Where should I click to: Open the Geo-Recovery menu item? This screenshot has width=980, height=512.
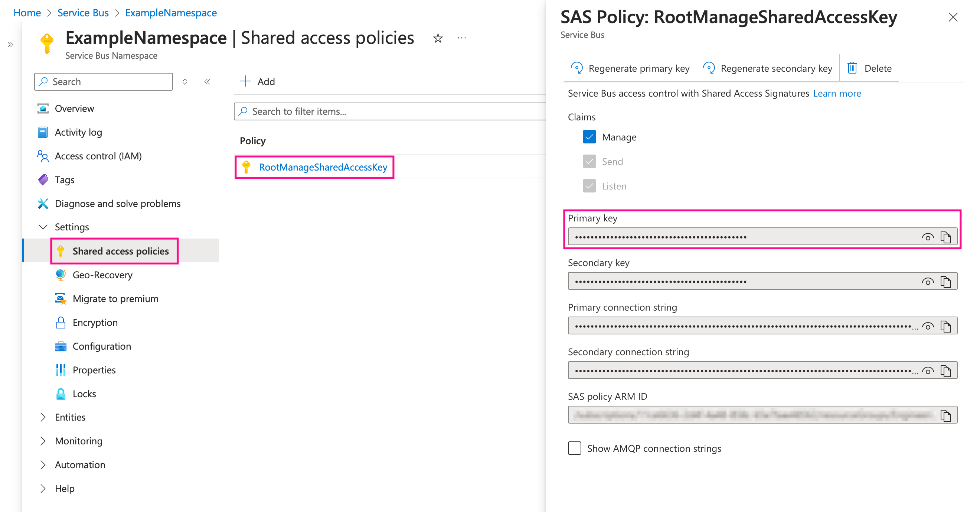pos(102,275)
